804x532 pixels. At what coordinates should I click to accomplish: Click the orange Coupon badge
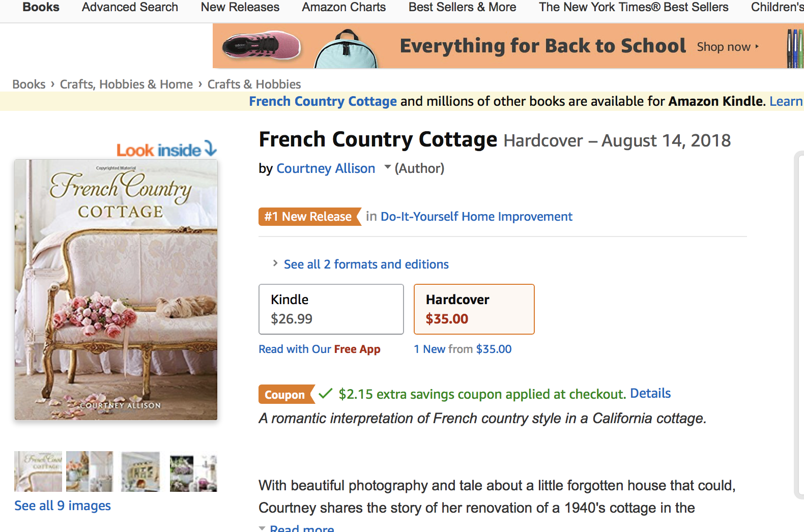[x=285, y=395]
